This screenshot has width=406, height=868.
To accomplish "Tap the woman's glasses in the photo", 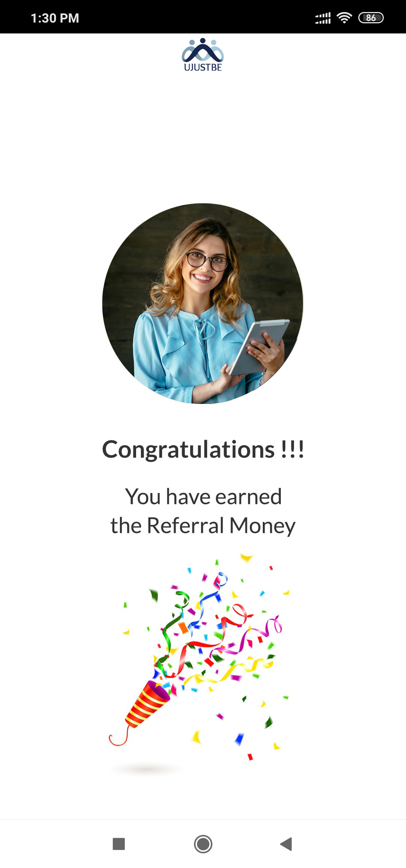I will click(206, 261).
